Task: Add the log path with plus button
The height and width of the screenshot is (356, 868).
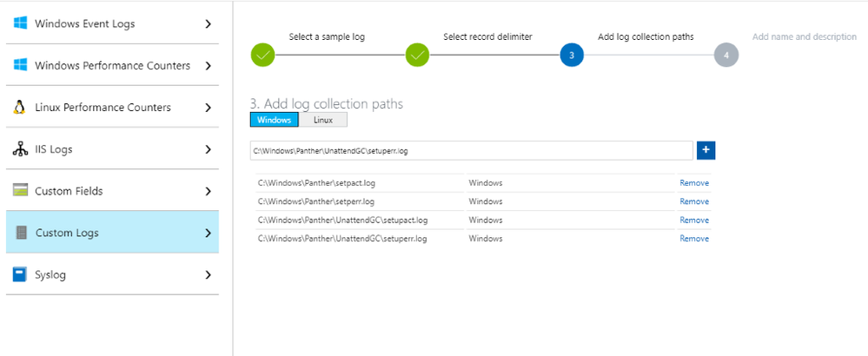Action: coord(706,150)
